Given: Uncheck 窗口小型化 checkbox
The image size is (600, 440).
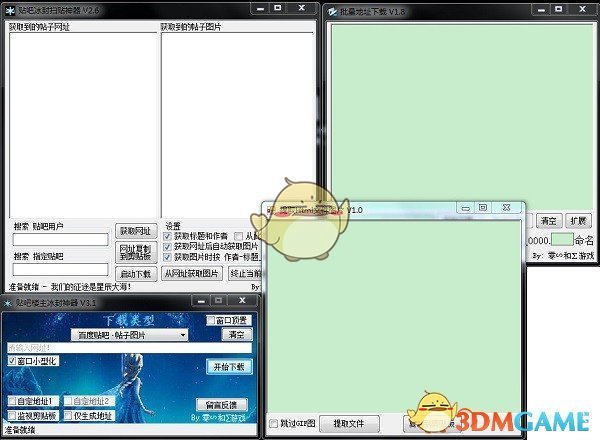Looking at the screenshot, I should 12,361.
